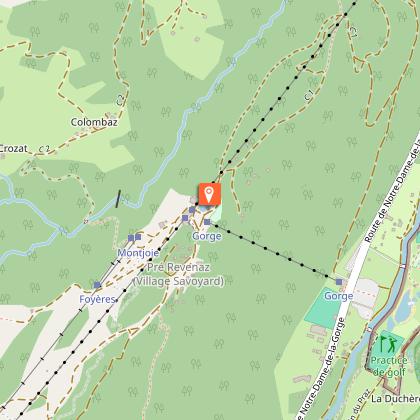Click the Foyères text label
The height and width of the screenshot is (420, 420).
[97, 299]
